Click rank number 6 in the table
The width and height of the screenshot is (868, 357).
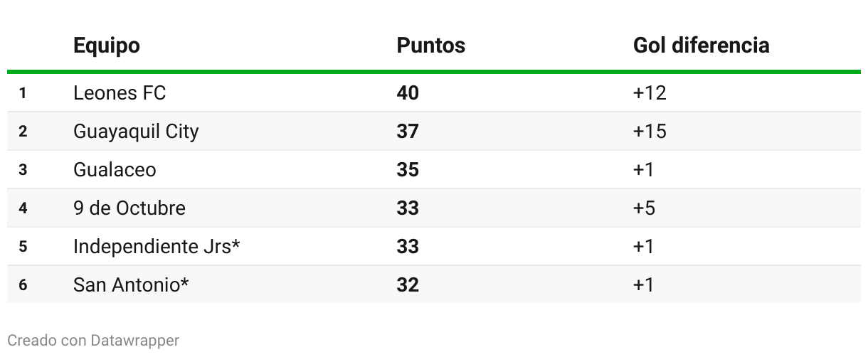pos(23,285)
